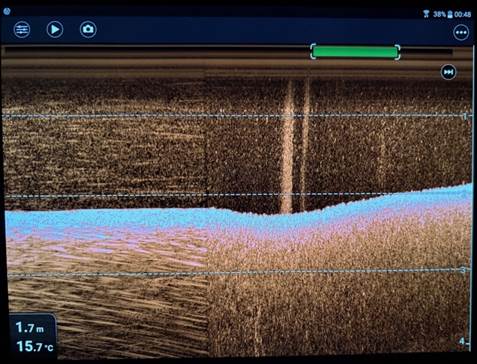This screenshot has height=364, width=477.
Task: Capture a screenshot with the camera icon
Action: tap(88, 29)
